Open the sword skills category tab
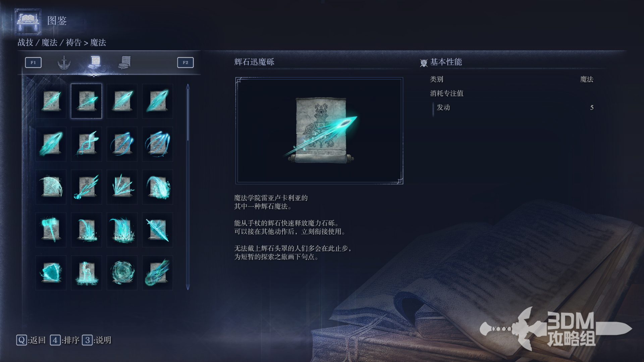Image resolution: width=644 pixels, height=362 pixels. click(64, 63)
